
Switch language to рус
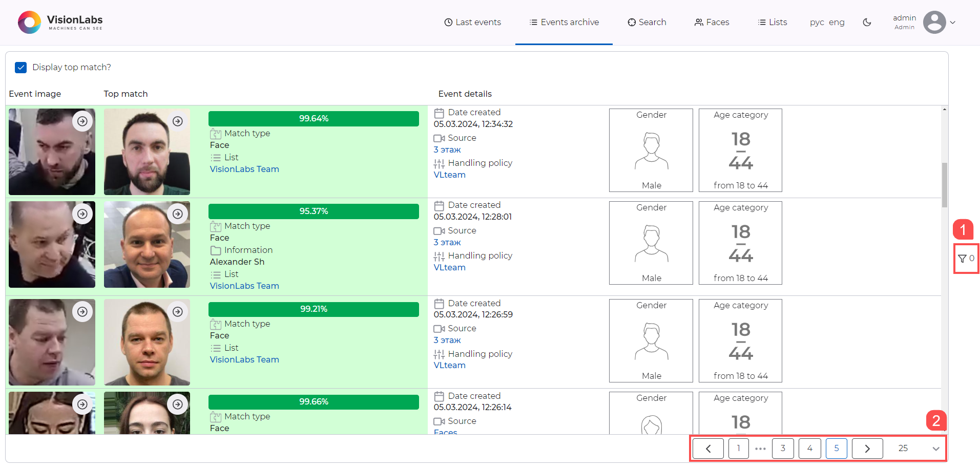pos(817,22)
